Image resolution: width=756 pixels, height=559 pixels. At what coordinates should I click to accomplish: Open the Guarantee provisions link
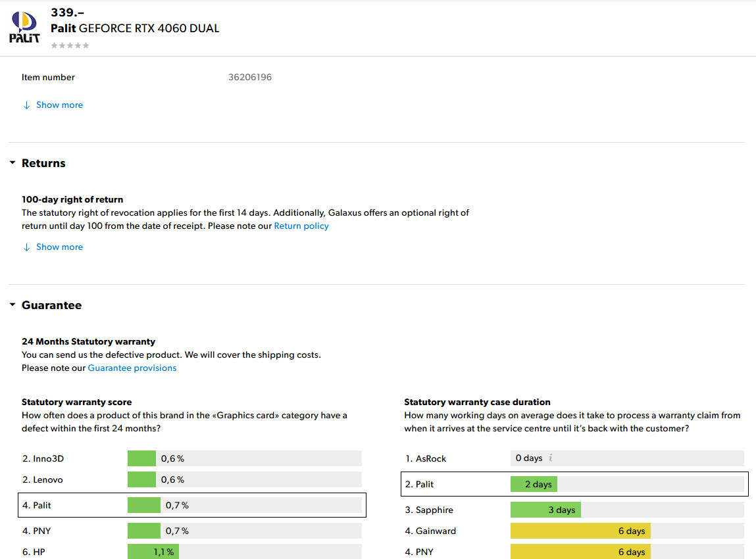132,368
